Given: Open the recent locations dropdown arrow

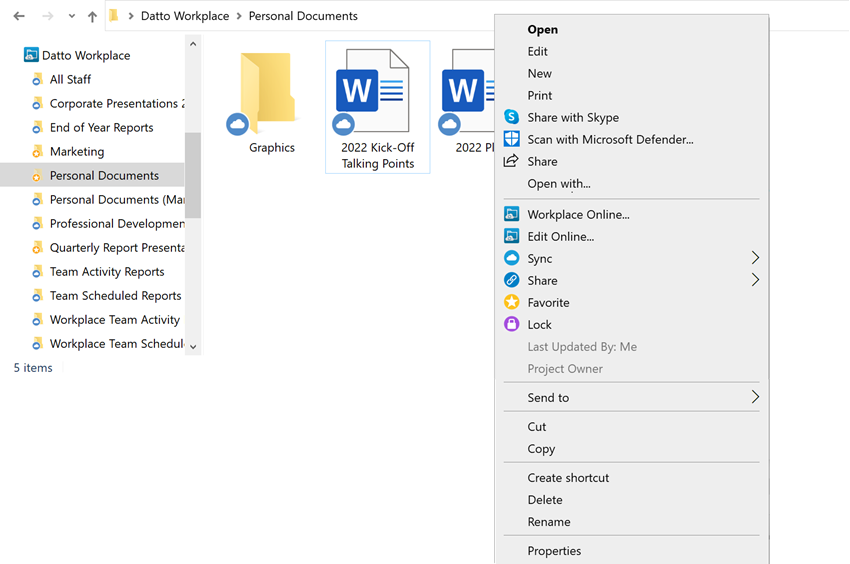Looking at the screenshot, I should click(x=71, y=17).
